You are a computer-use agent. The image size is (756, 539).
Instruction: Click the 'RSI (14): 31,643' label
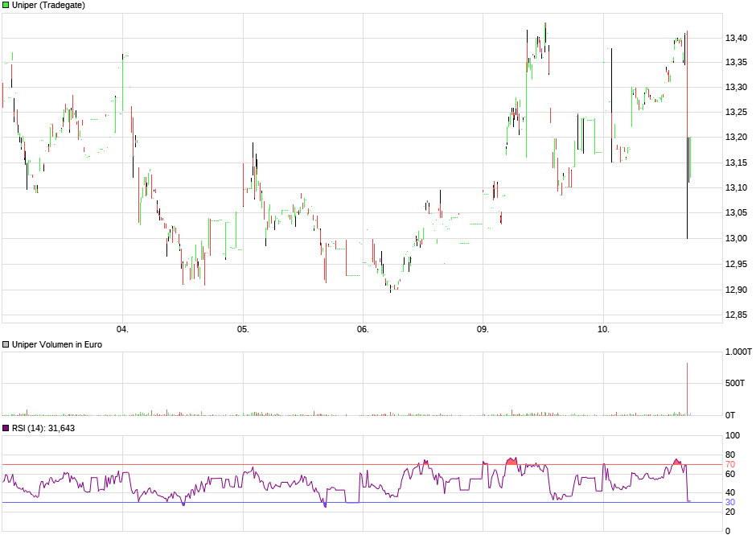tap(43, 428)
